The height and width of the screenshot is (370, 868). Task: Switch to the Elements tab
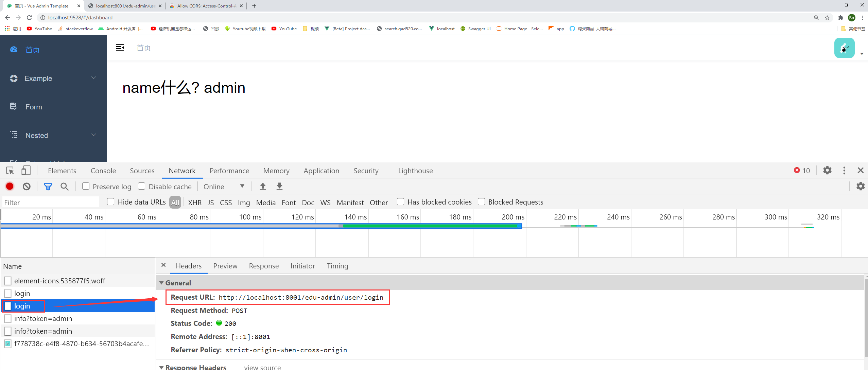(62, 171)
